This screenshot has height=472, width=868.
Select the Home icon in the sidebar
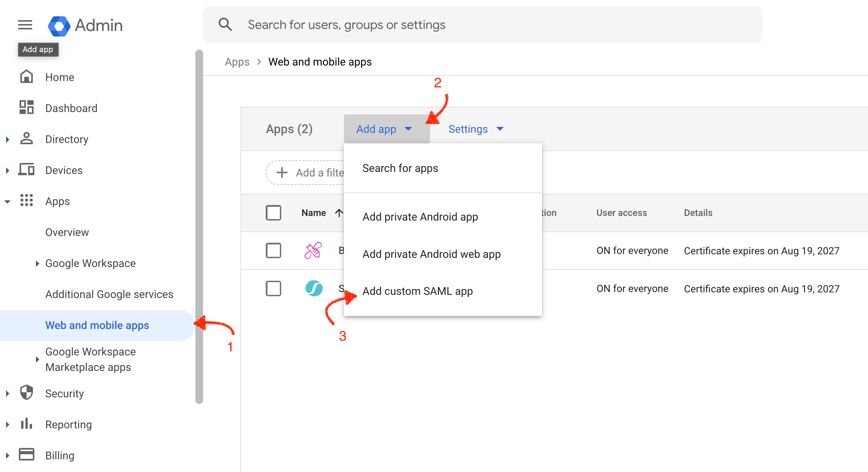pos(26,77)
